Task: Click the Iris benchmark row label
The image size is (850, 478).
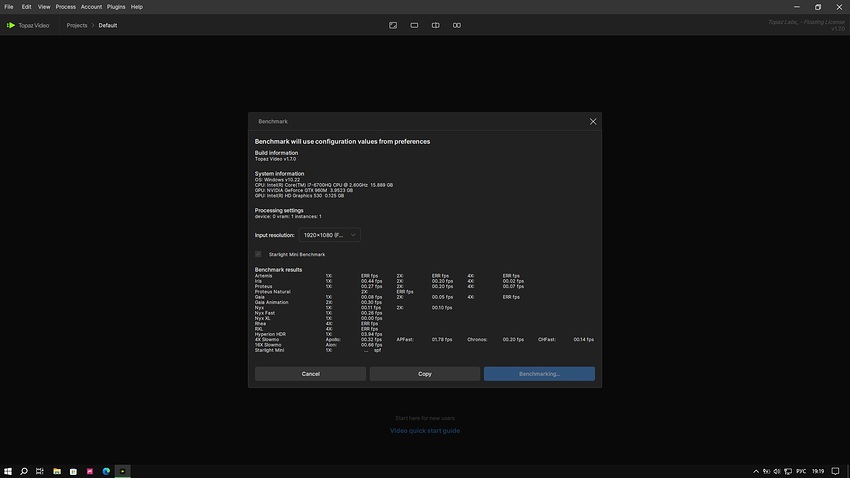Action: tap(258, 281)
